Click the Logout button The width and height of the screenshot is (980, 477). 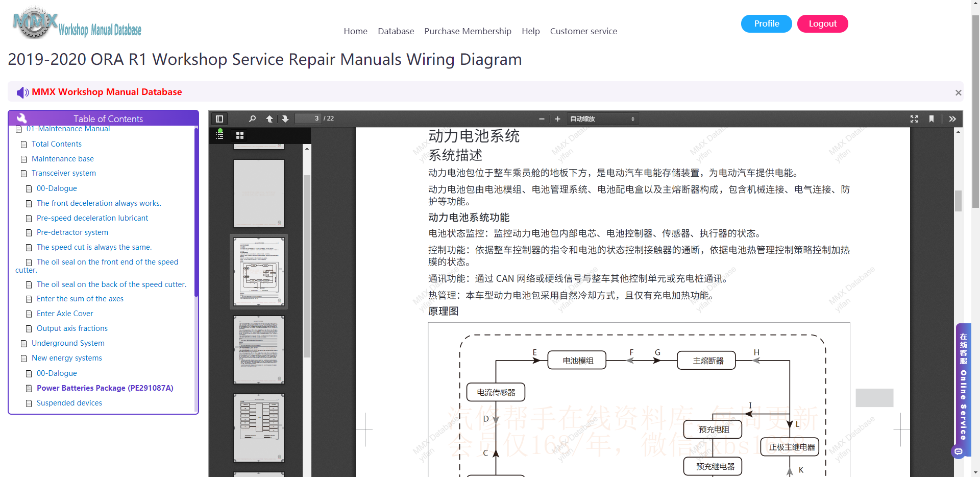click(823, 23)
